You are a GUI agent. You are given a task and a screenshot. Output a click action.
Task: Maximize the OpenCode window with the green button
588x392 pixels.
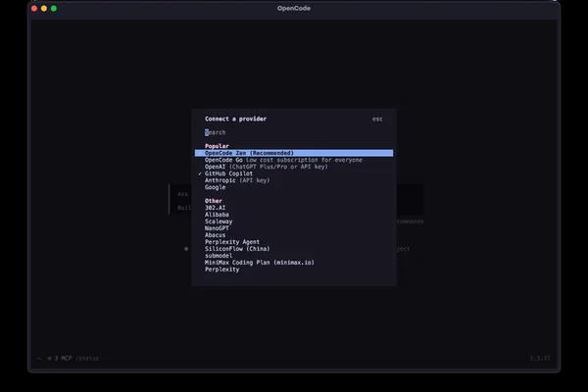pos(54,8)
